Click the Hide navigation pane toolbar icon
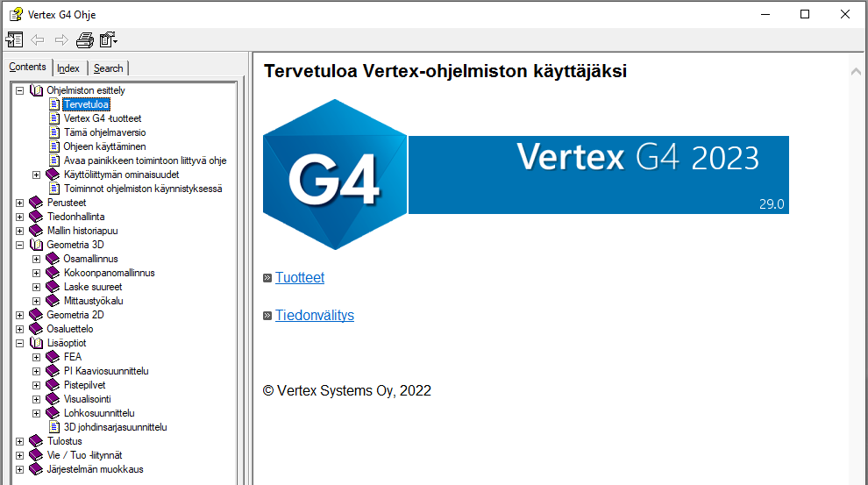This screenshot has height=485, width=868. (15, 39)
